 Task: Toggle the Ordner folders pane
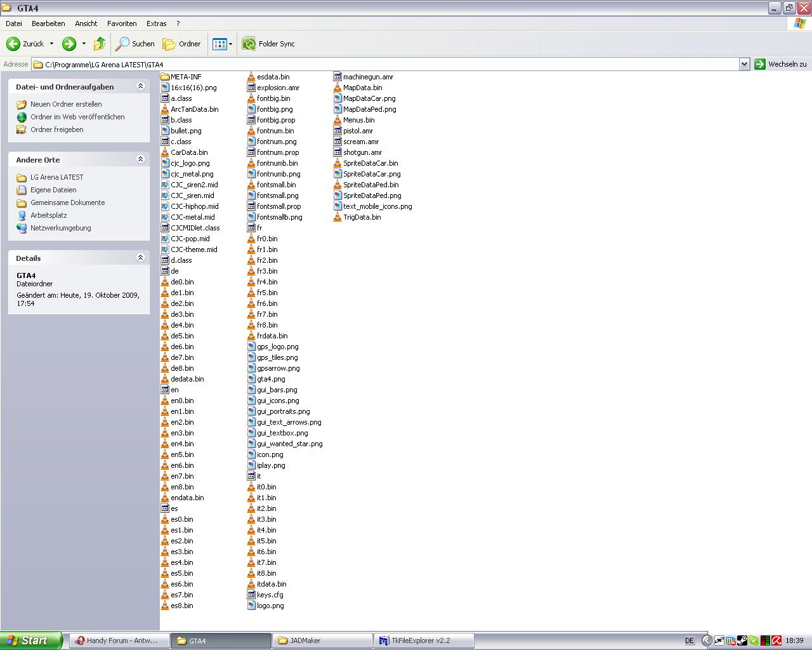click(x=182, y=44)
